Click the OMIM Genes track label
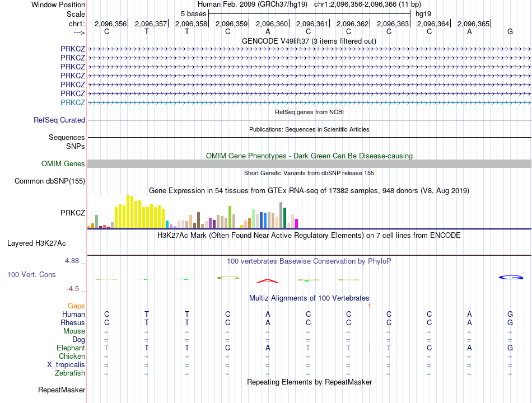Image resolution: width=532 pixels, height=403 pixels. (x=63, y=164)
